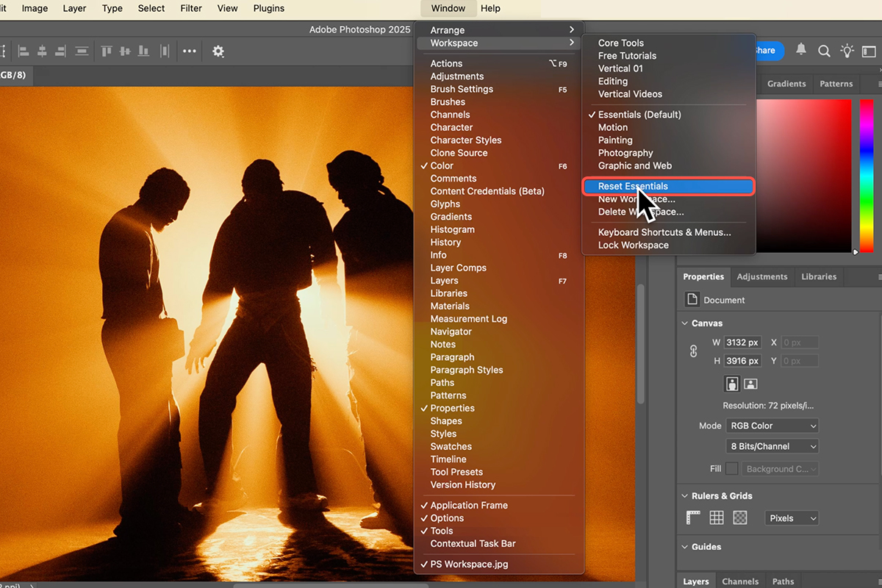The height and width of the screenshot is (588, 882).
Task: Open the options bar gear settings
Action: 218,51
